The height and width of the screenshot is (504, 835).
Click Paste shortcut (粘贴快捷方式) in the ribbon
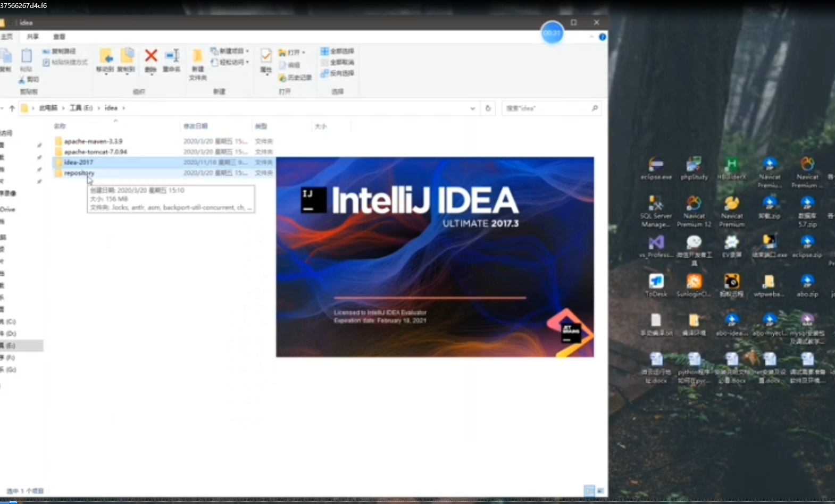click(x=65, y=62)
